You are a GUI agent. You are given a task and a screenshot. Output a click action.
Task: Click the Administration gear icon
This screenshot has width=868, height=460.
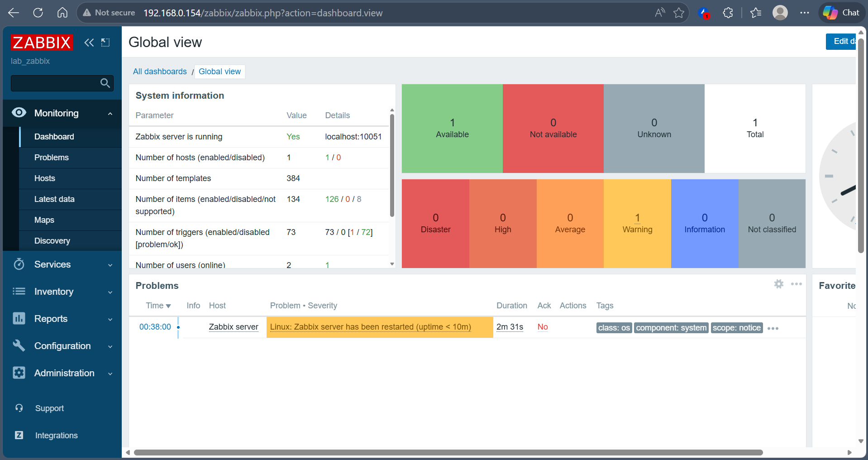(x=19, y=373)
